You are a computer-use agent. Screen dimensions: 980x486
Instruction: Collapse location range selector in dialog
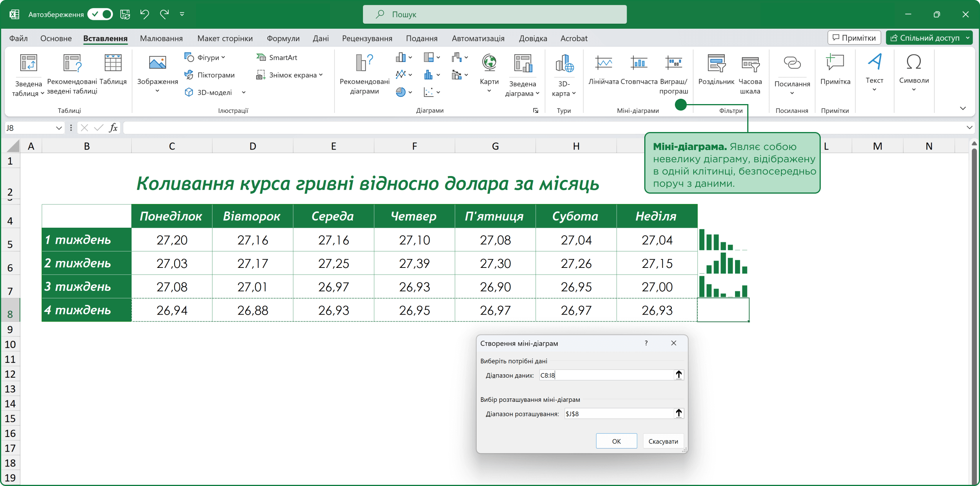678,413
